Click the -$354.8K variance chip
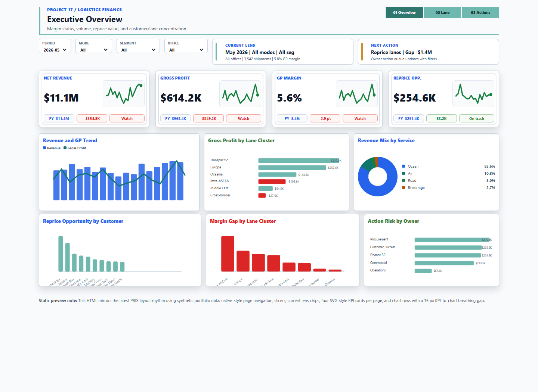This screenshot has width=538, height=392. (92, 118)
